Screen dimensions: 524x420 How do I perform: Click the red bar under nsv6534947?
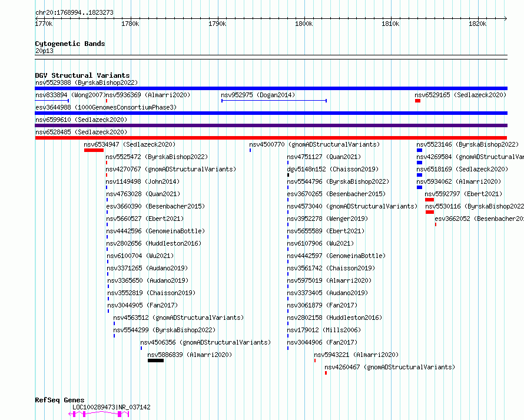94,150
